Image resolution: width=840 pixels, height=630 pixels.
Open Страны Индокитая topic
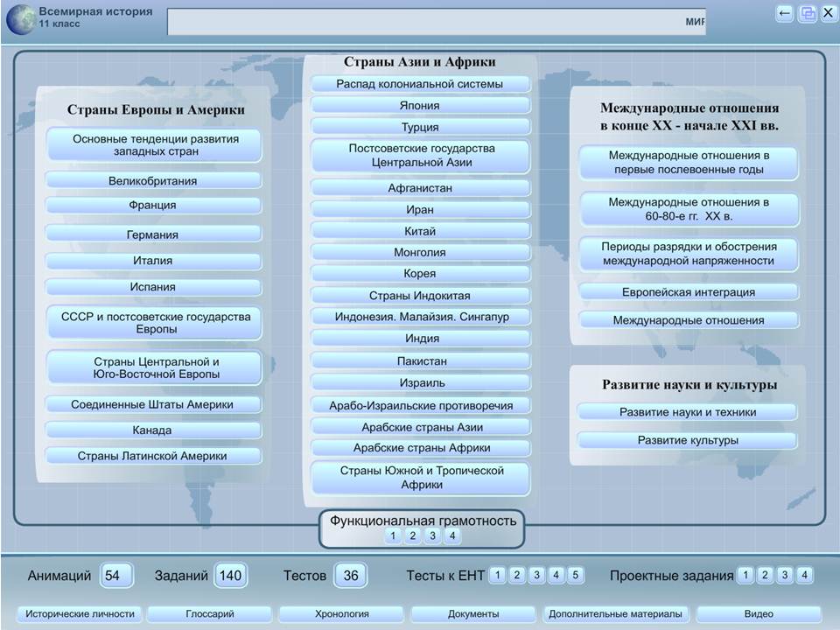(x=421, y=295)
